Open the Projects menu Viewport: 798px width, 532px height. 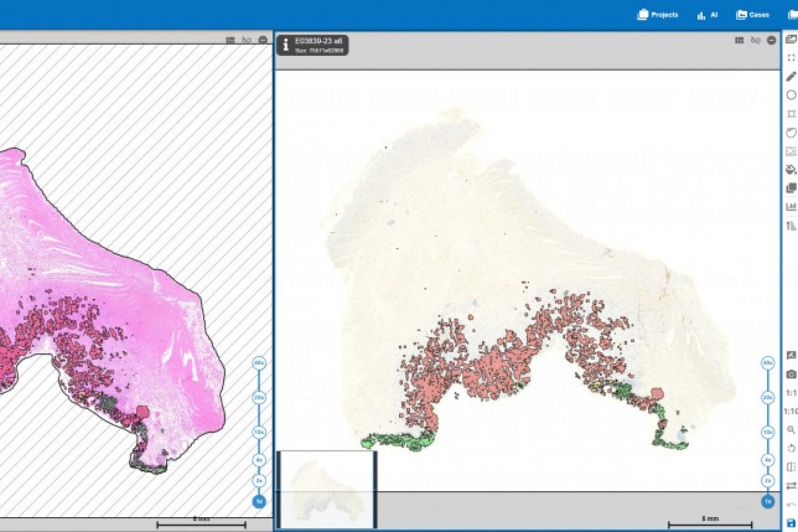pyautogui.click(x=658, y=15)
